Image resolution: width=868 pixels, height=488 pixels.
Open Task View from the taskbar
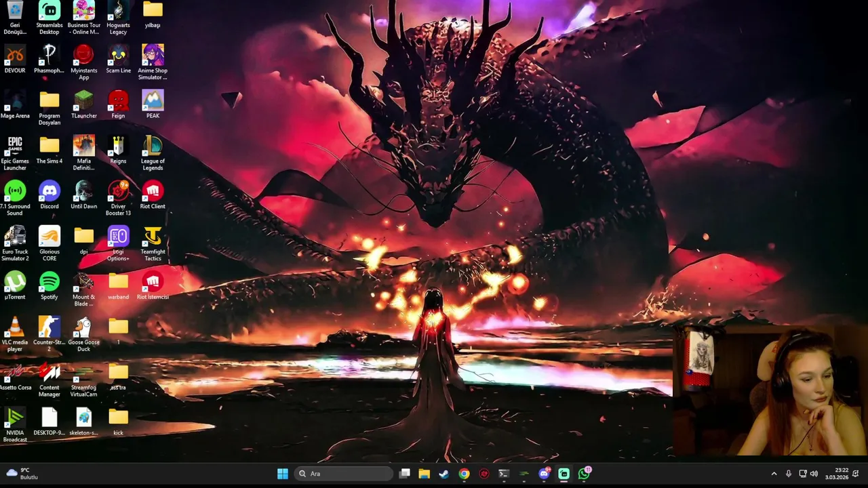coord(404,474)
